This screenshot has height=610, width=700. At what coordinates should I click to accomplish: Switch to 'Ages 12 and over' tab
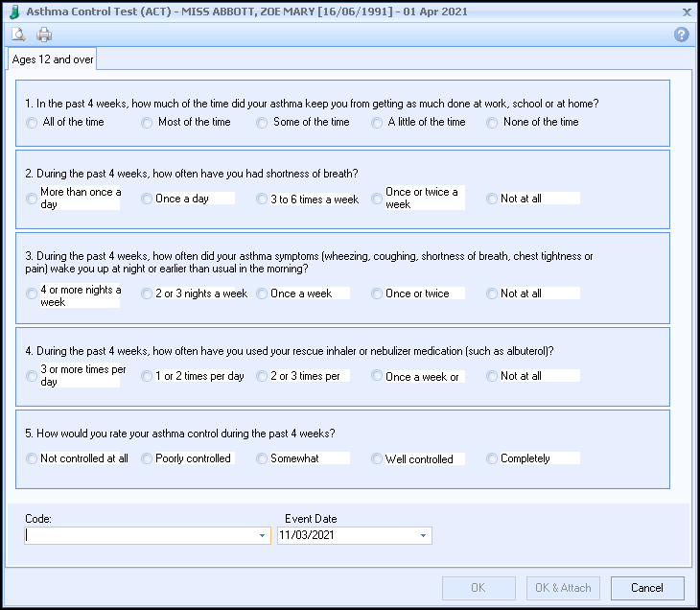(x=52, y=59)
